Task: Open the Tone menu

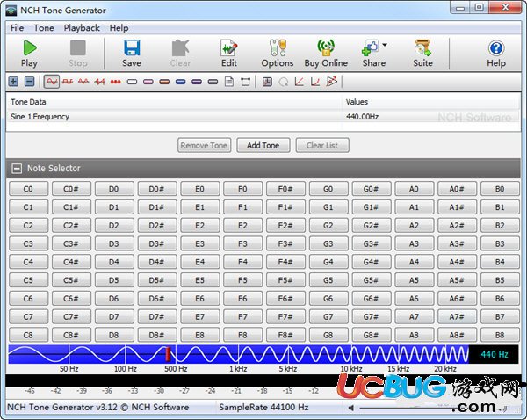Action: click(x=44, y=28)
